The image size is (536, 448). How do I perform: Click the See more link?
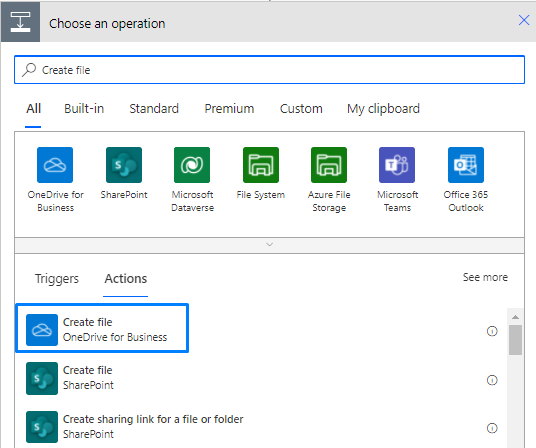click(x=485, y=277)
